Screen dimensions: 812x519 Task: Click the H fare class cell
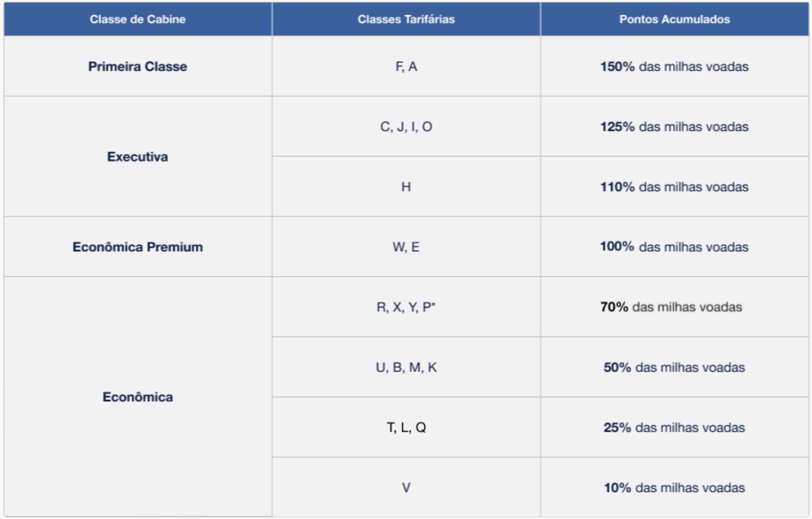406,187
